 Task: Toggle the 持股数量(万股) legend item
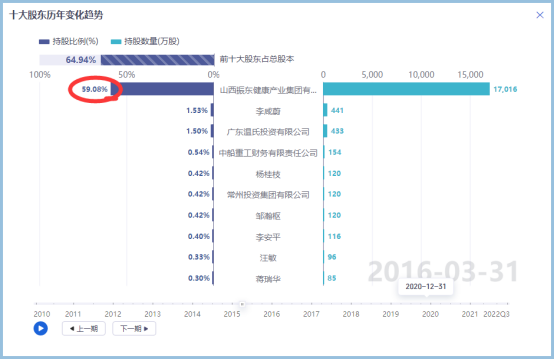tap(145, 41)
